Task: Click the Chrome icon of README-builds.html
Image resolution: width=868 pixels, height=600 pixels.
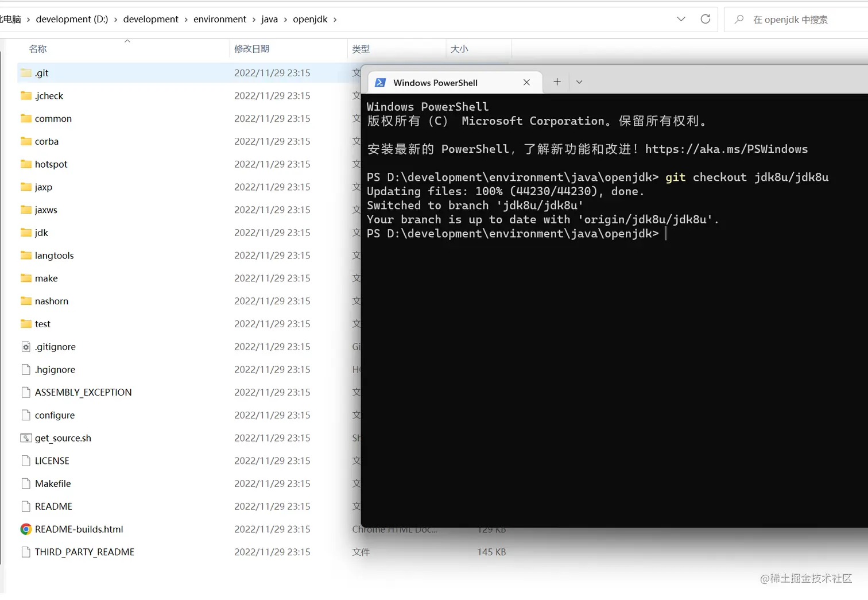Action: pyautogui.click(x=26, y=529)
